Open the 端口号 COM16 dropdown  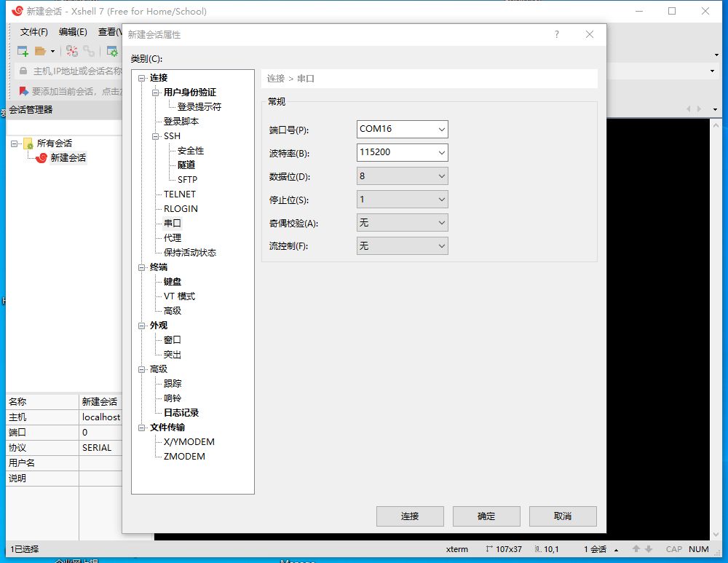[441, 130]
